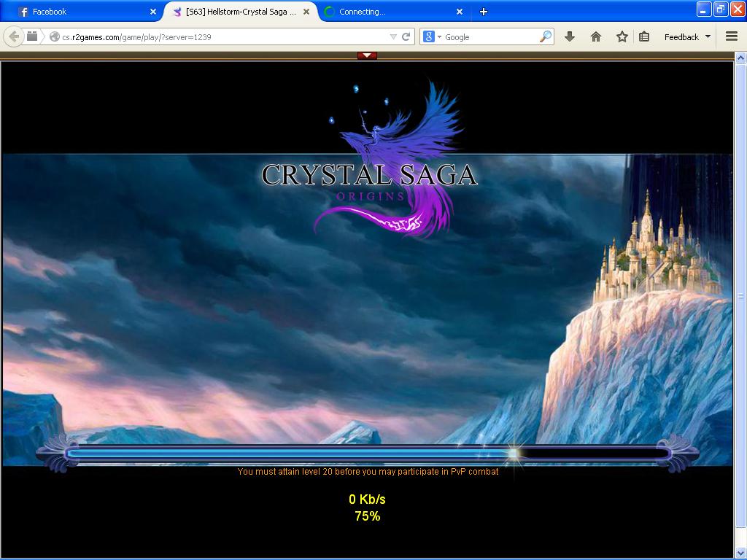
Task: Close the Facebook tab
Action: pos(153,12)
